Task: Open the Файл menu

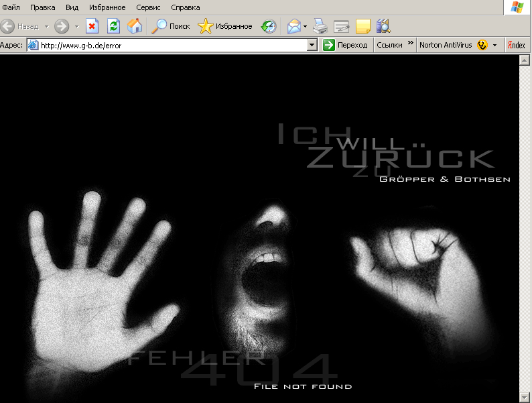Action: pos(11,7)
